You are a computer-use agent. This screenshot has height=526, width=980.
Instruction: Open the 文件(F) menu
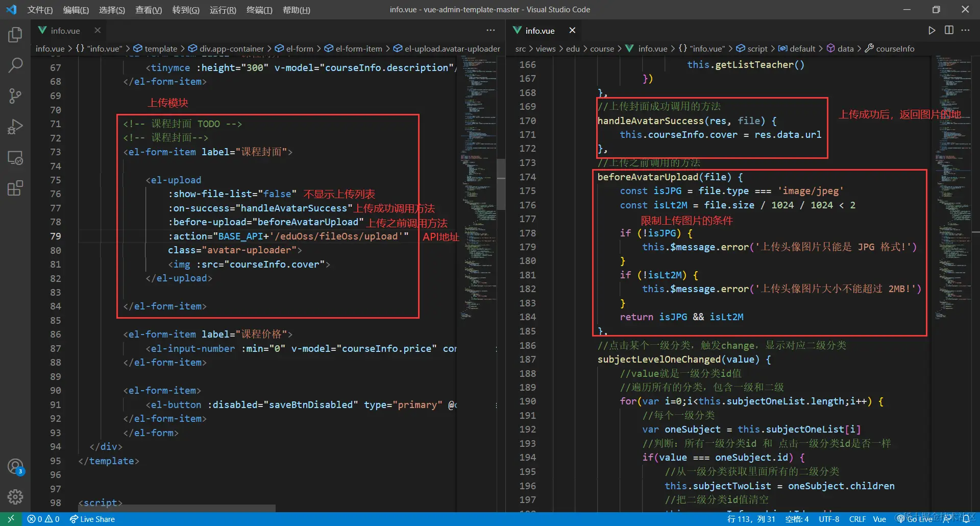coord(40,10)
